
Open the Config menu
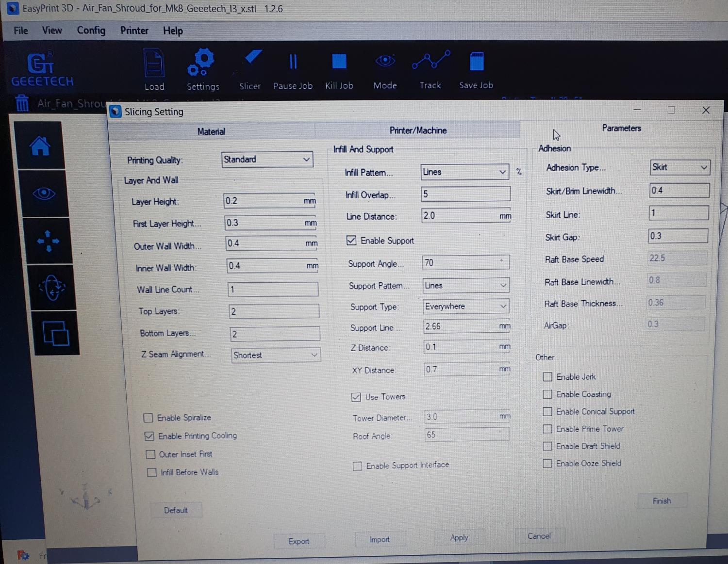tap(91, 31)
